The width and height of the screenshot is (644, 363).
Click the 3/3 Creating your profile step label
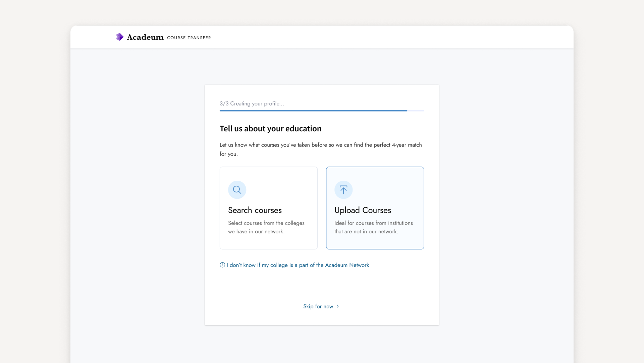252,103
